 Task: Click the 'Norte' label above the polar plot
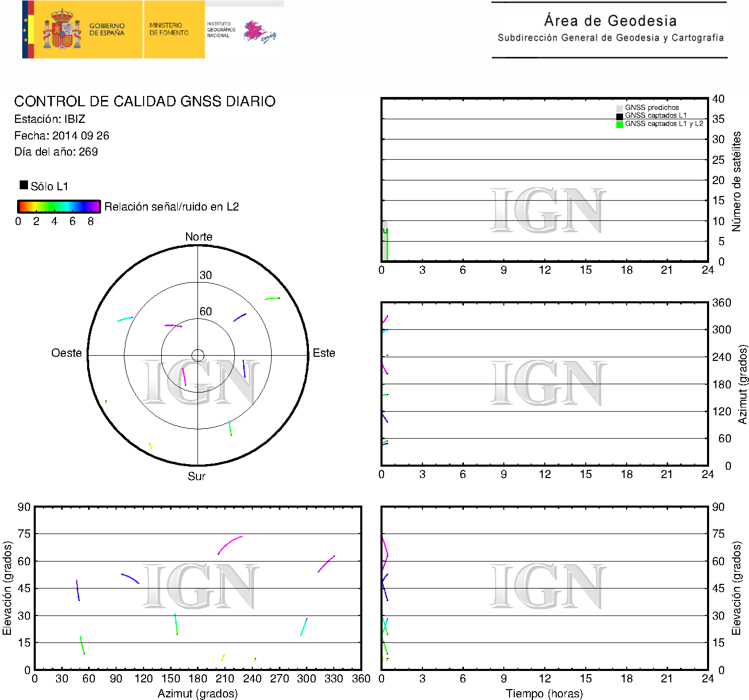pos(199,237)
